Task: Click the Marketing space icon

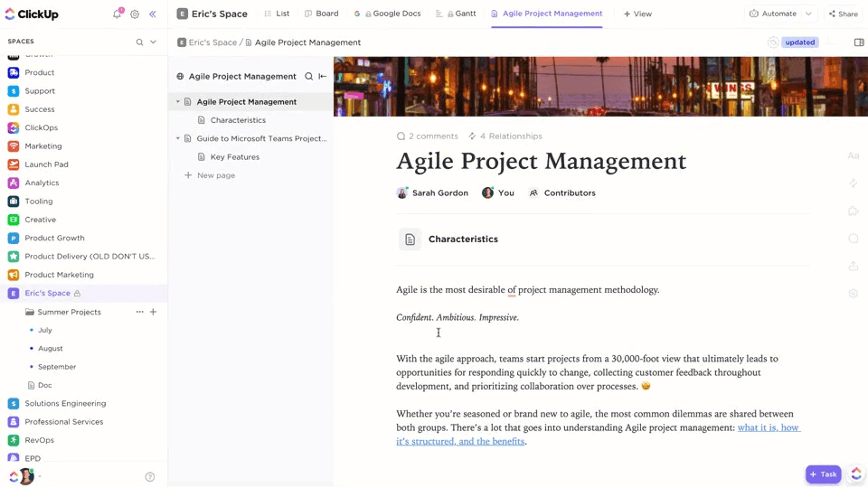Action: pyautogui.click(x=14, y=146)
